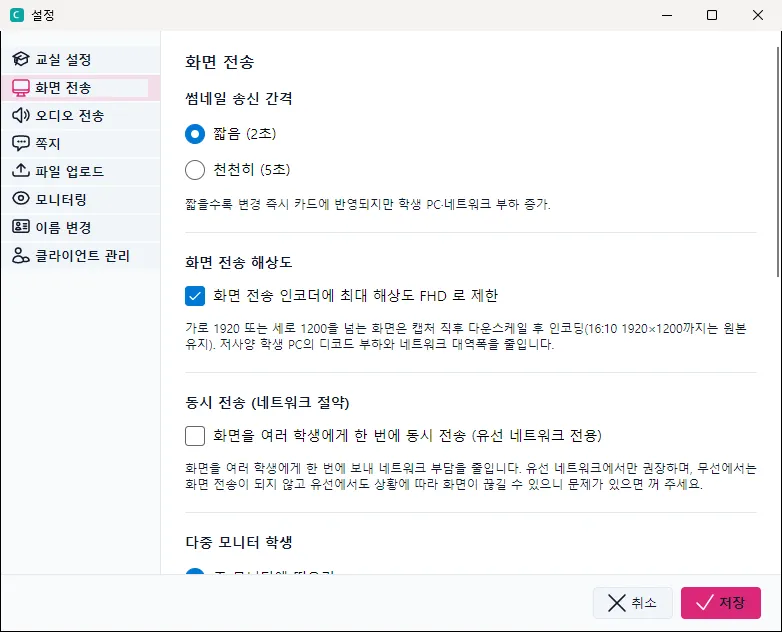The image size is (782, 632).
Task: Maximize the 설정 window
Action: click(712, 15)
